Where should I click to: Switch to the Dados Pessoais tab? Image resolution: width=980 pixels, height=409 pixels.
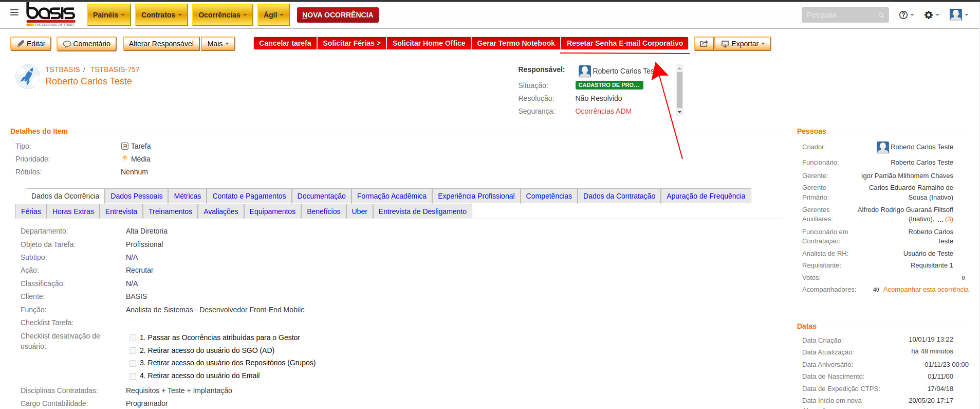(136, 196)
